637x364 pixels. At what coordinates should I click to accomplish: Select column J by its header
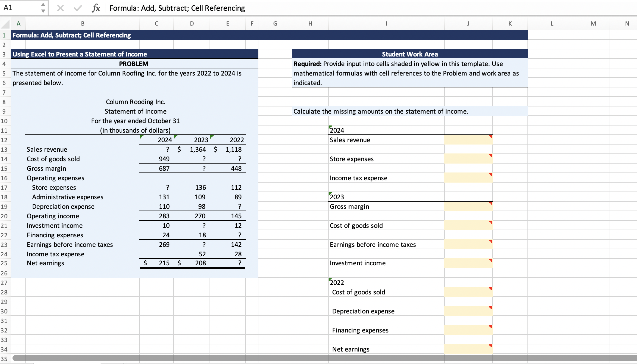click(x=468, y=24)
